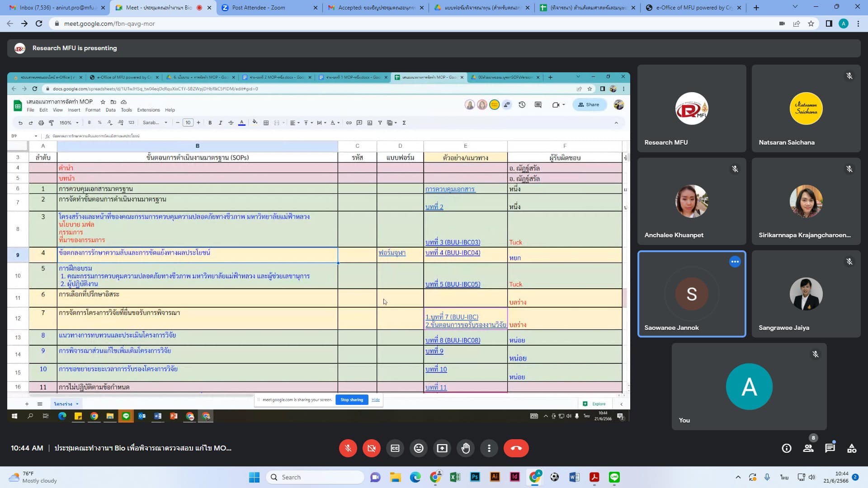Open options on Saowanee Jannok tile
Screen dimensions: 868x488
point(735,262)
